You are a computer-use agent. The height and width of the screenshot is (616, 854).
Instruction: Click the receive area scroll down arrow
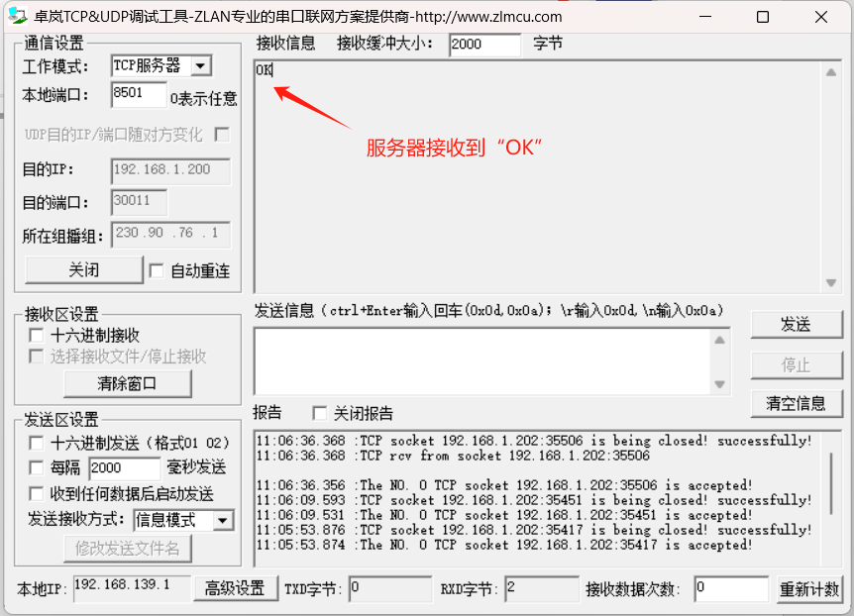[831, 283]
